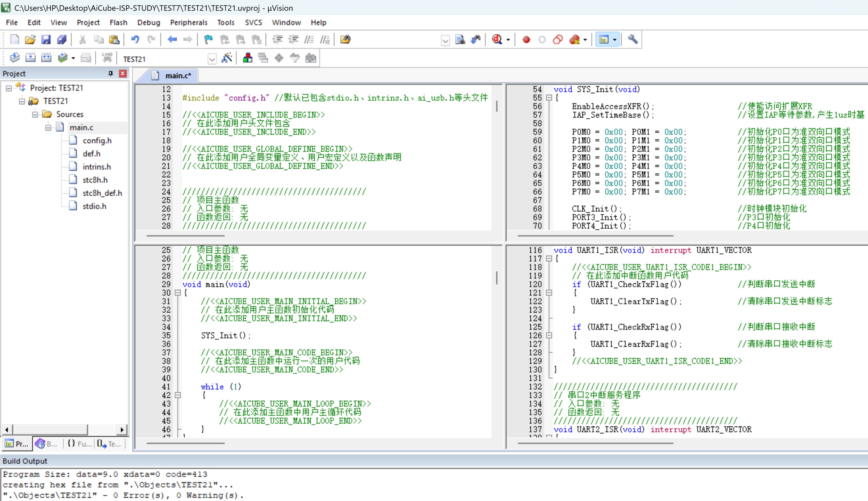
Task: Start/Stop Debug Session icon
Action: [x=497, y=40]
